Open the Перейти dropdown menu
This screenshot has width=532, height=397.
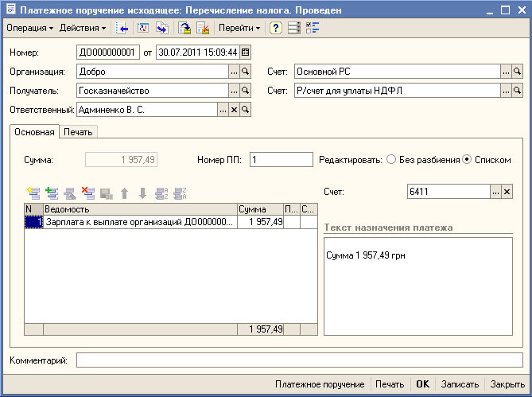point(239,28)
